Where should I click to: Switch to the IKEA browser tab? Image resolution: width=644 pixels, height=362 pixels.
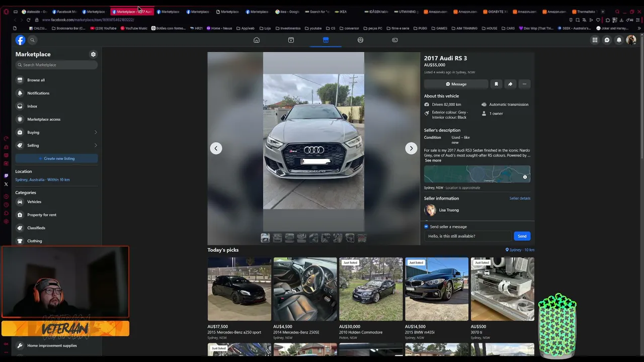[348, 12]
